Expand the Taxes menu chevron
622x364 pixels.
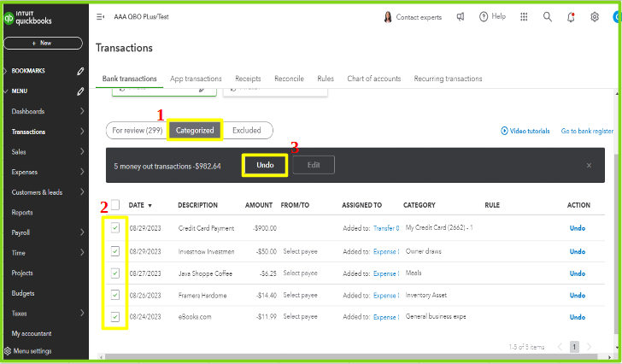82,314
